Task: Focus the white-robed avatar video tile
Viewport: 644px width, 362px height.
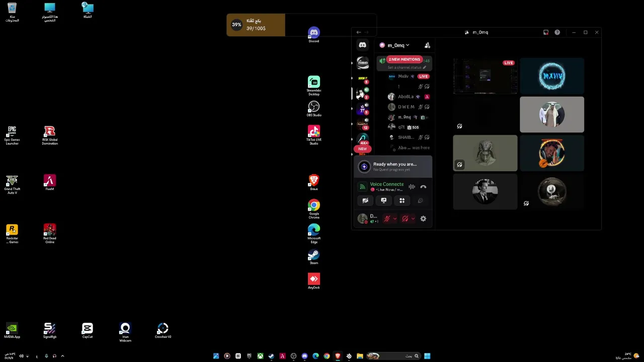Action: click(552, 115)
